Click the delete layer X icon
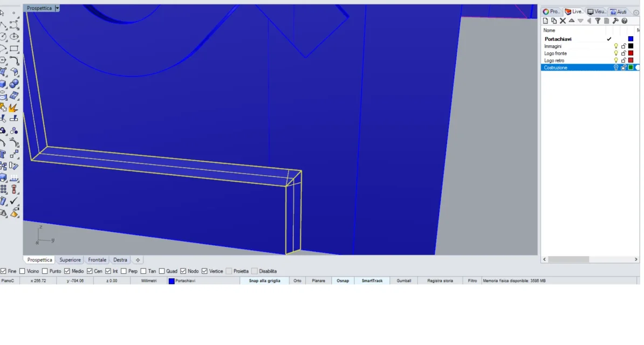This screenshot has height=345, width=644. [563, 21]
